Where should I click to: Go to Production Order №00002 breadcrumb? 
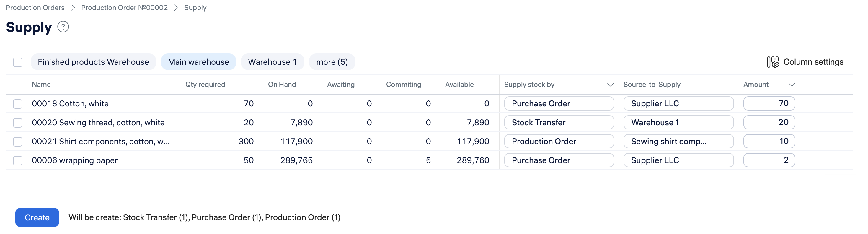124,8
